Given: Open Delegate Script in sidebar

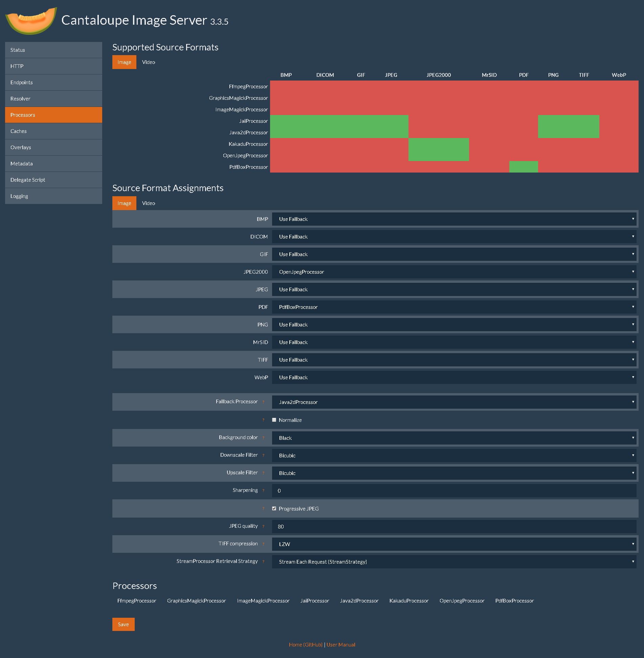Looking at the screenshot, I should (x=53, y=180).
